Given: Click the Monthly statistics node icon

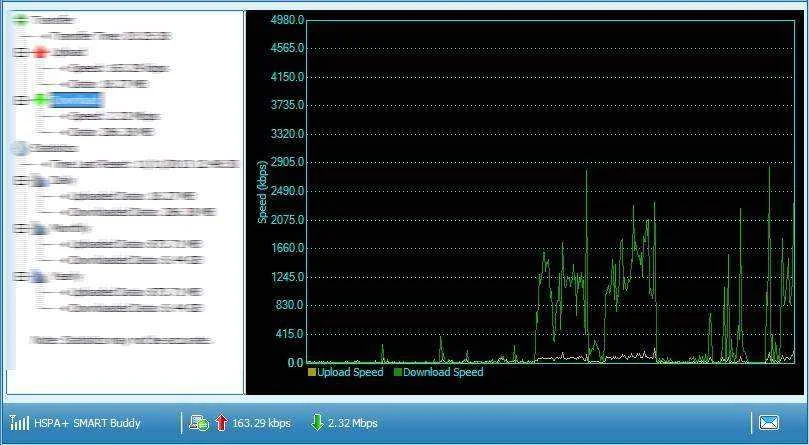Looking at the screenshot, I should tap(37, 228).
